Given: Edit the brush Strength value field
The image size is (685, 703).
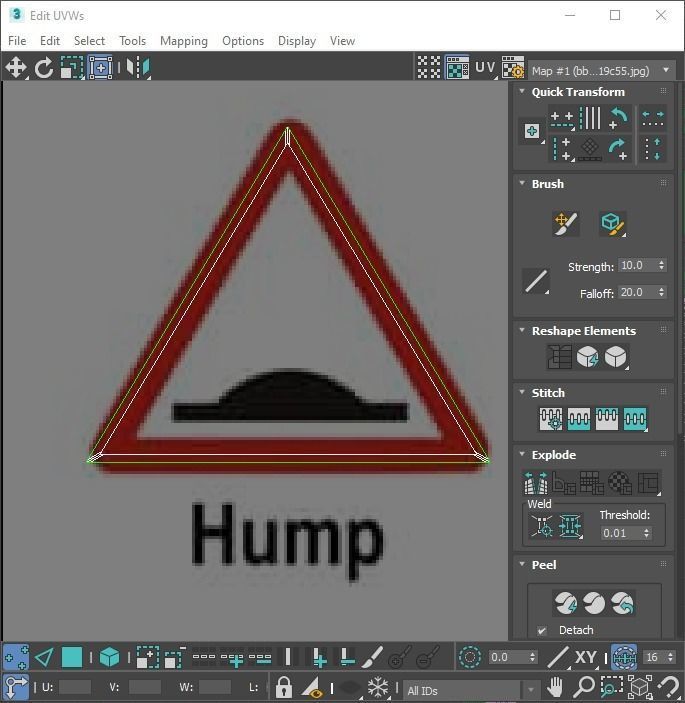Looking at the screenshot, I should 637,265.
